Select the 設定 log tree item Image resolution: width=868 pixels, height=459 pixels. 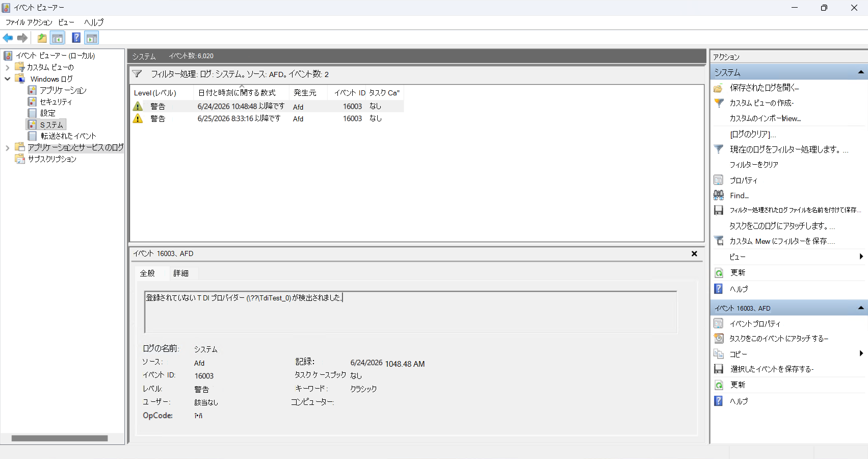(x=48, y=113)
